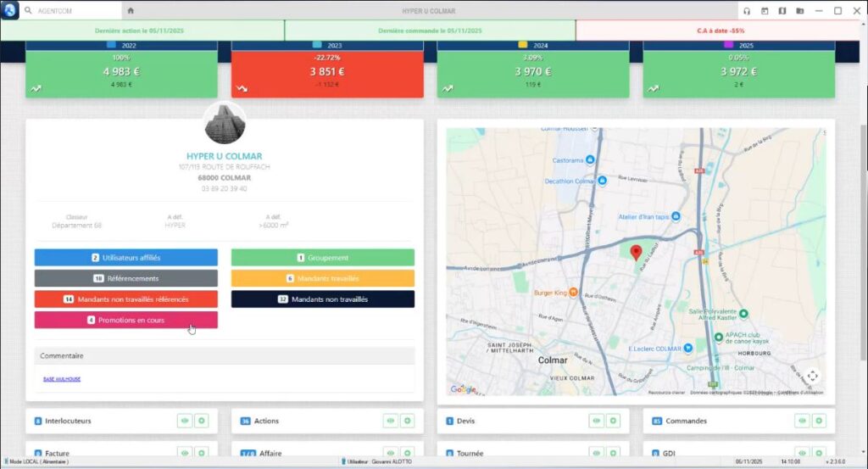
Task: Follow the BASE MULHOUSE link
Action: [x=62, y=379]
